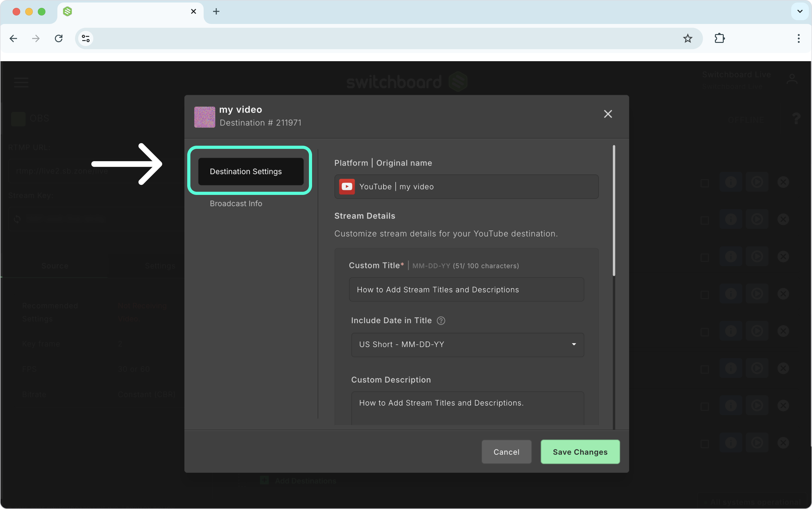Close the Switchboard browser tab
Viewport: 812px width, 509px height.
tap(194, 11)
